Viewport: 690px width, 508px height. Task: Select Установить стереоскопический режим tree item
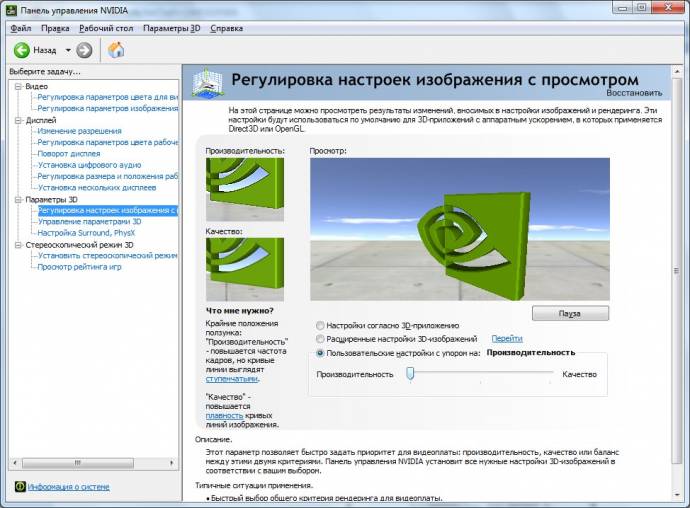tap(108, 255)
